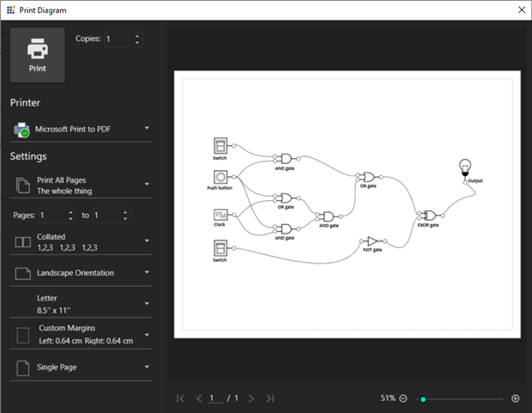Click the zoom in plus icon

point(515,398)
